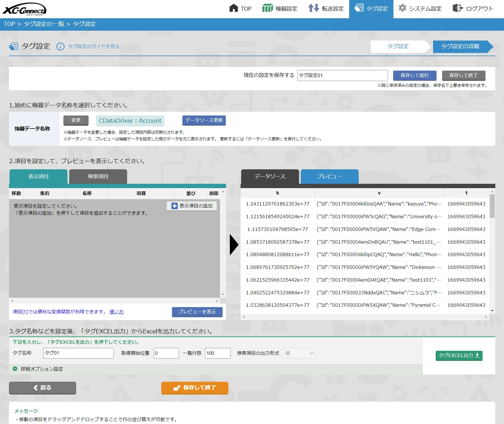Go to 転送設定 arrows icon
This screenshot has width=504, height=424.
314,8
